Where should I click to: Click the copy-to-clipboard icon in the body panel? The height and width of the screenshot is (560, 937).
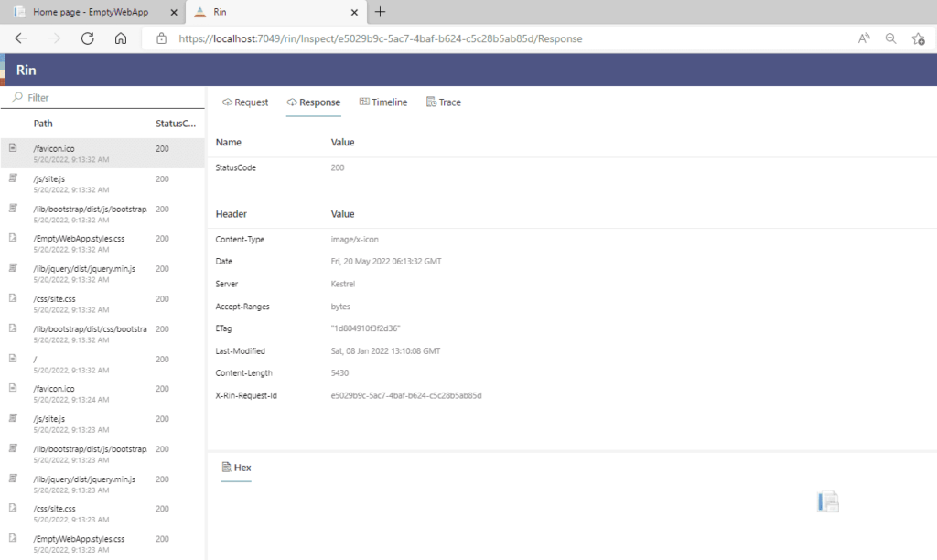click(827, 501)
